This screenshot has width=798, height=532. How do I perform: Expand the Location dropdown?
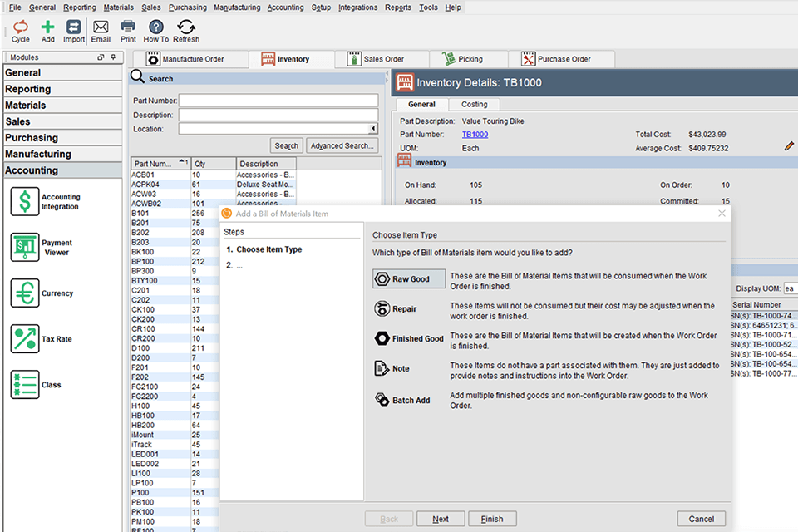tap(373, 129)
